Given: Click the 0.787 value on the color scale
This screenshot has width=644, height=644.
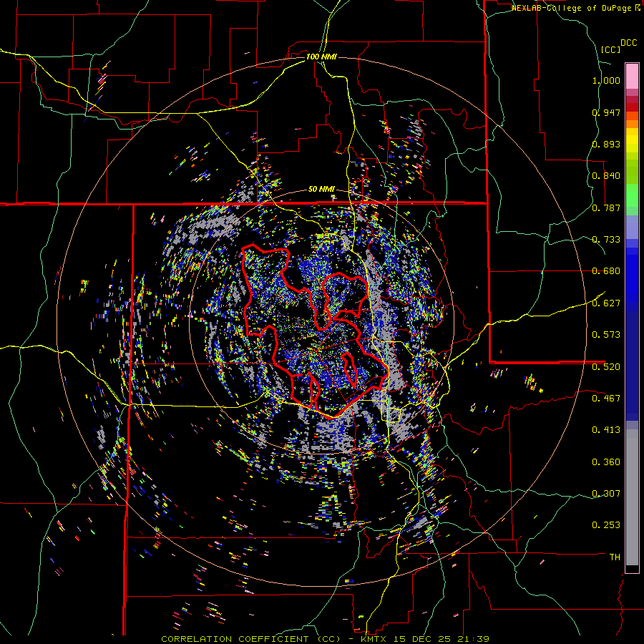Looking at the screenshot, I should click(x=606, y=208).
